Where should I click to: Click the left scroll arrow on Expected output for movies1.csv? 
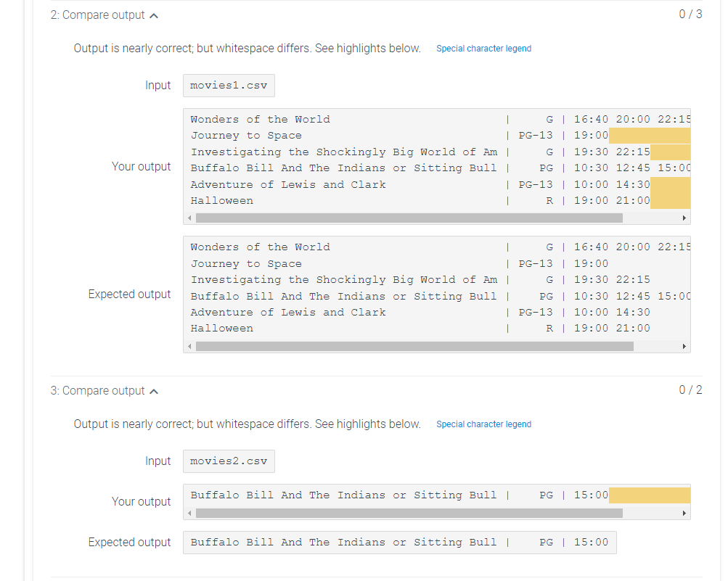pyautogui.click(x=189, y=346)
